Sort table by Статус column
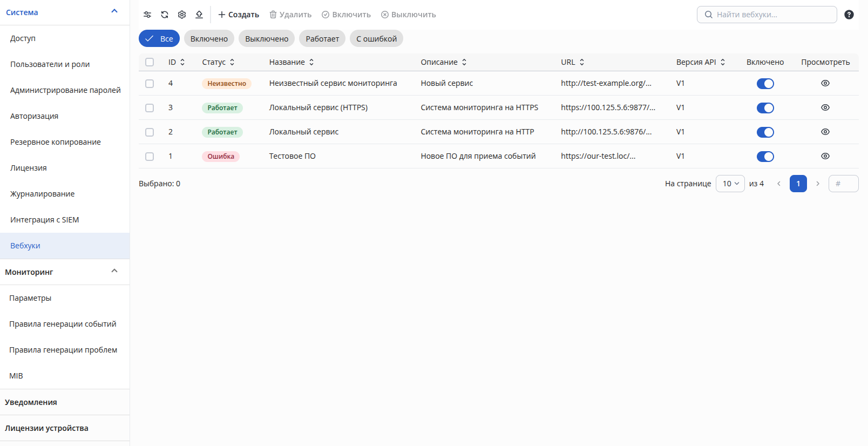 pos(218,62)
